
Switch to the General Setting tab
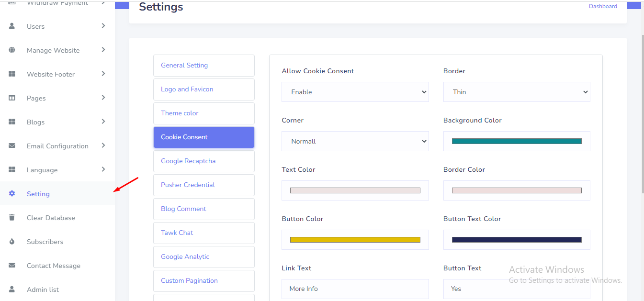[x=203, y=66]
